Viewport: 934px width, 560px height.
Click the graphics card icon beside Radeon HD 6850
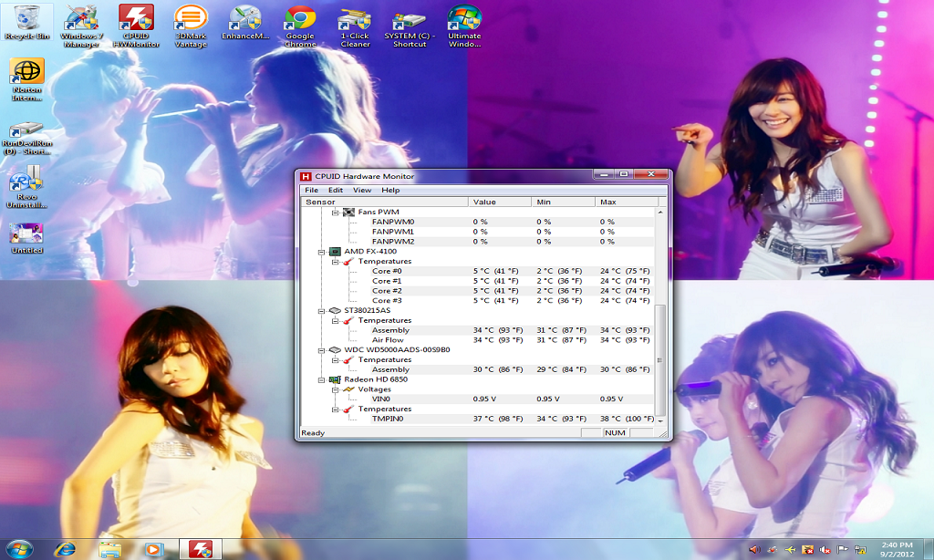click(335, 379)
